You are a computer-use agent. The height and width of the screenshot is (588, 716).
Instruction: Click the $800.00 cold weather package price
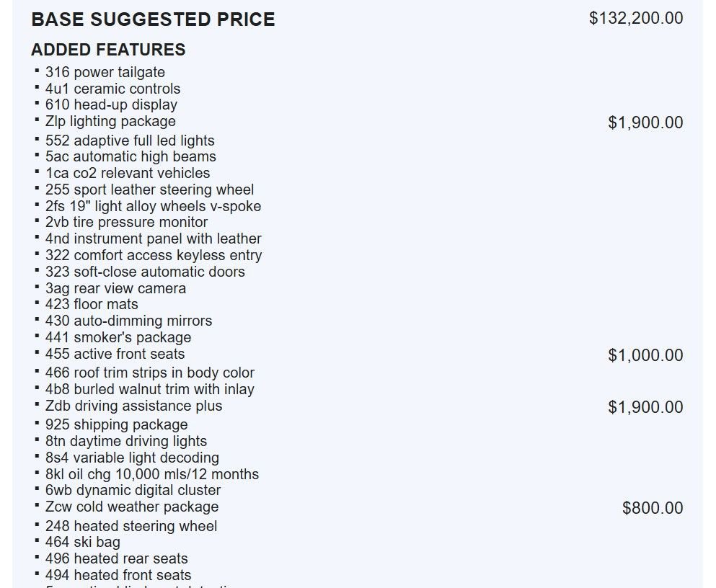point(653,508)
